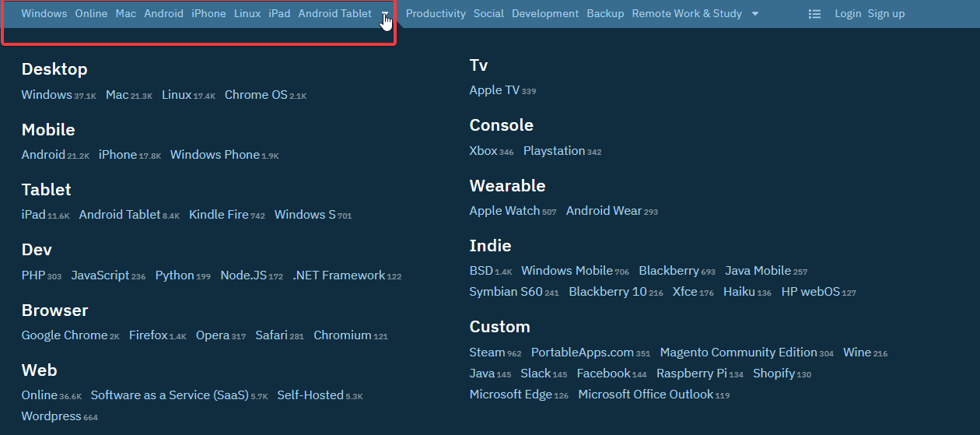Choose Raspberry Pi under Custom

691,374
